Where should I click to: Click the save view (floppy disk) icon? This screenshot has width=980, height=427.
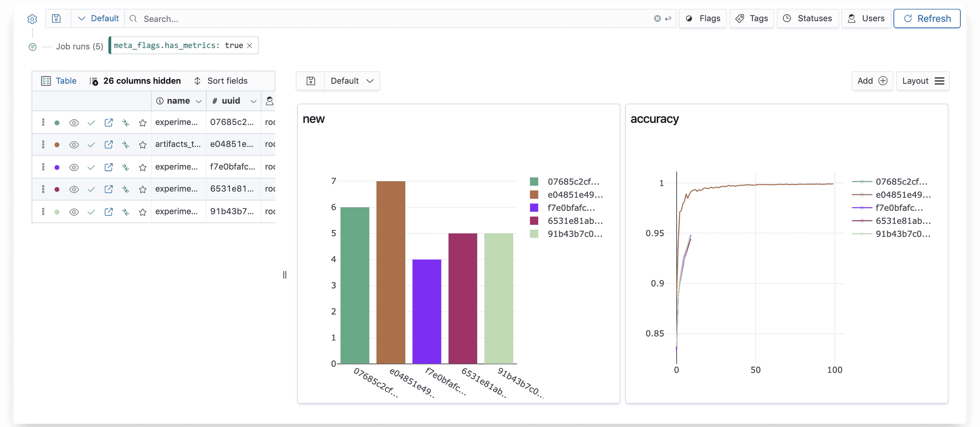[x=56, y=18]
